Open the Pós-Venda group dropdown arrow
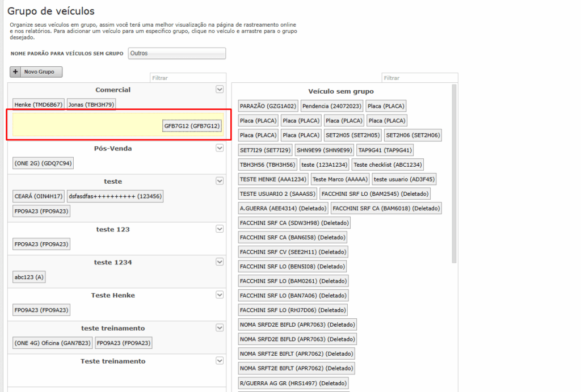This screenshot has width=581, height=392. point(220,148)
